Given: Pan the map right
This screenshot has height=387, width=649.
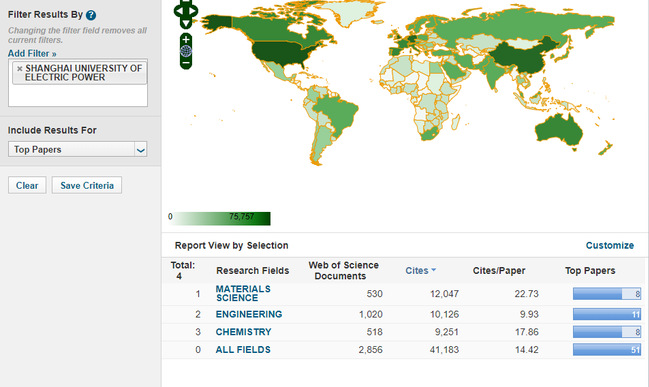Looking at the screenshot, I should coord(194,11).
